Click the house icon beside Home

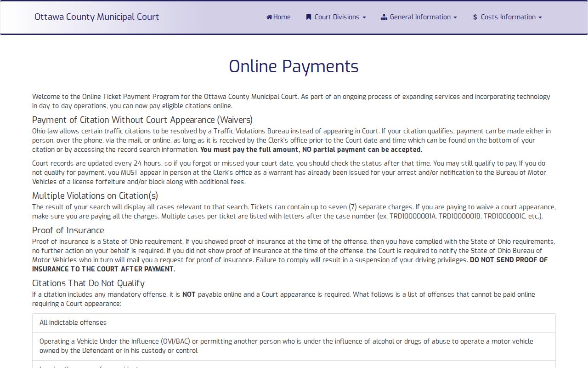pyautogui.click(x=269, y=17)
